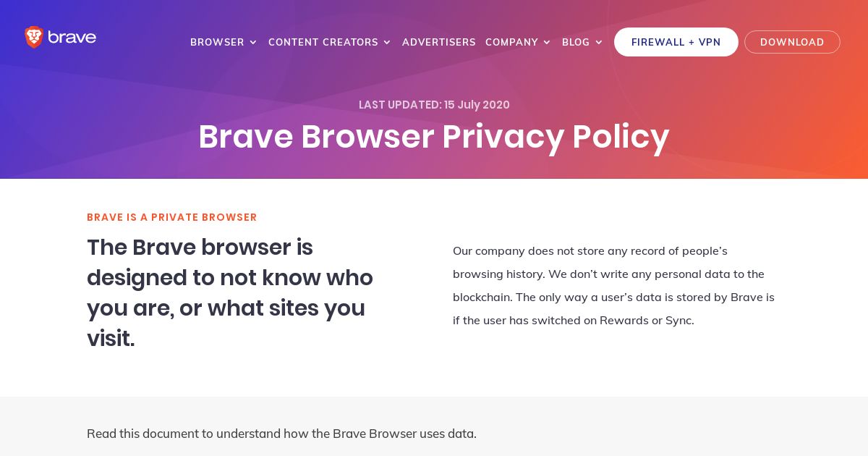Expand the chevron next to BROWSER
Image resolution: width=868 pixels, height=456 pixels.
click(x=253, y=43)
